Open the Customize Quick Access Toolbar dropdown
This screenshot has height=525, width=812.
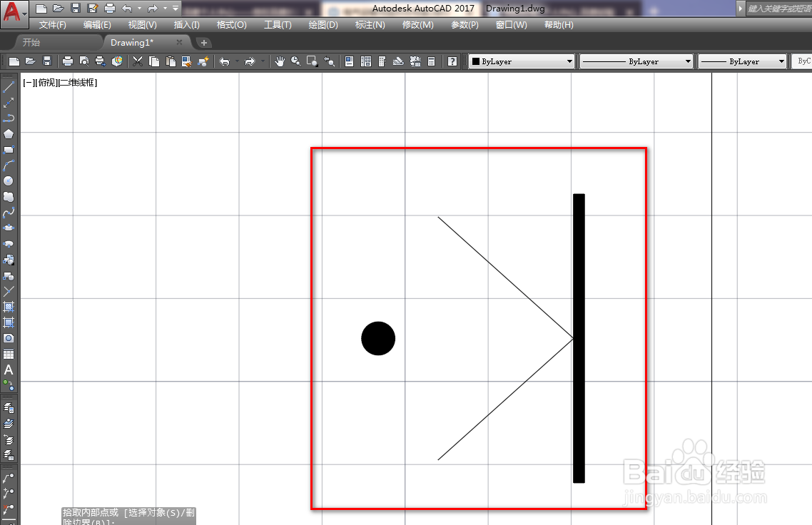point(176,9)
